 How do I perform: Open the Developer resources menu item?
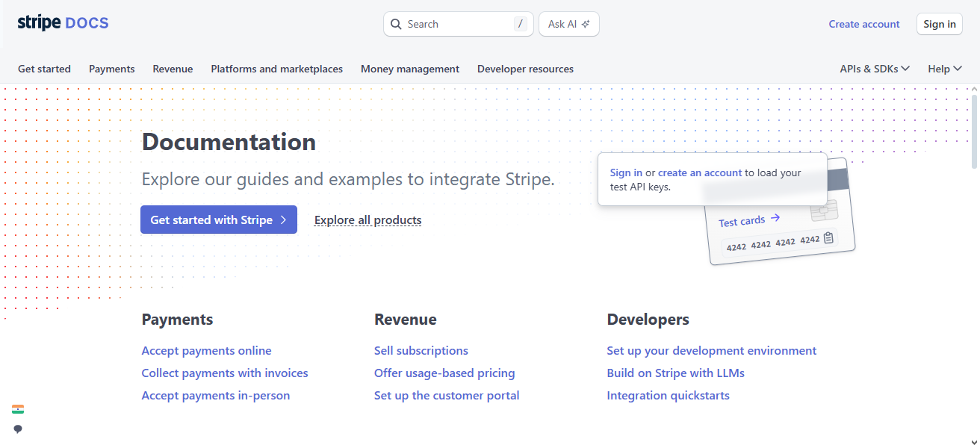[x=525, y=68]
